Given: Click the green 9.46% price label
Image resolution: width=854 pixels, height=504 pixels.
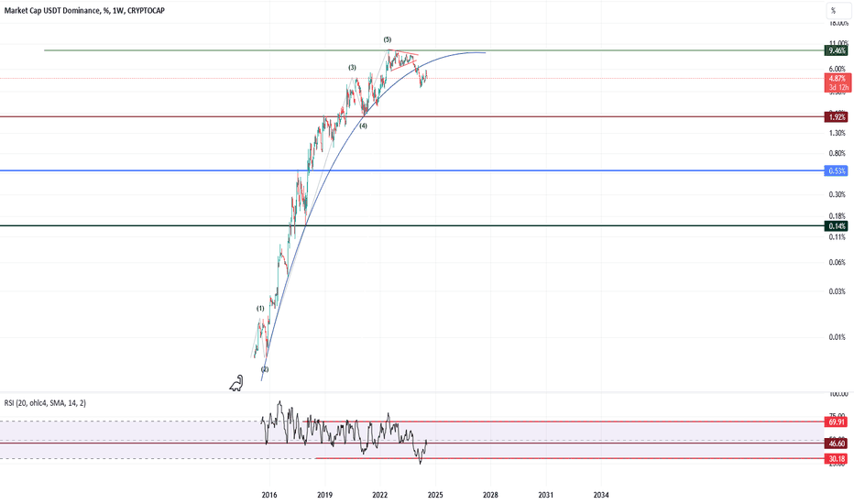Looking at the screenshot, I should pyautogui.click(x=838, y=50).
